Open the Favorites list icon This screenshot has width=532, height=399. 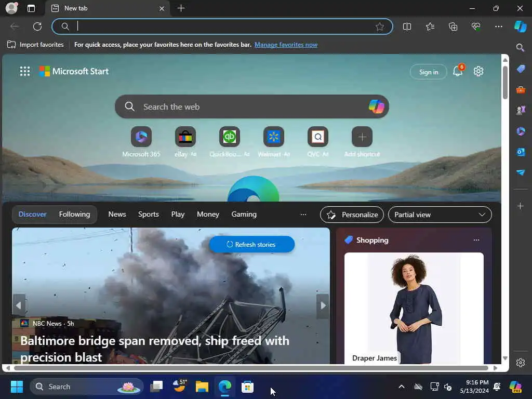430,26
